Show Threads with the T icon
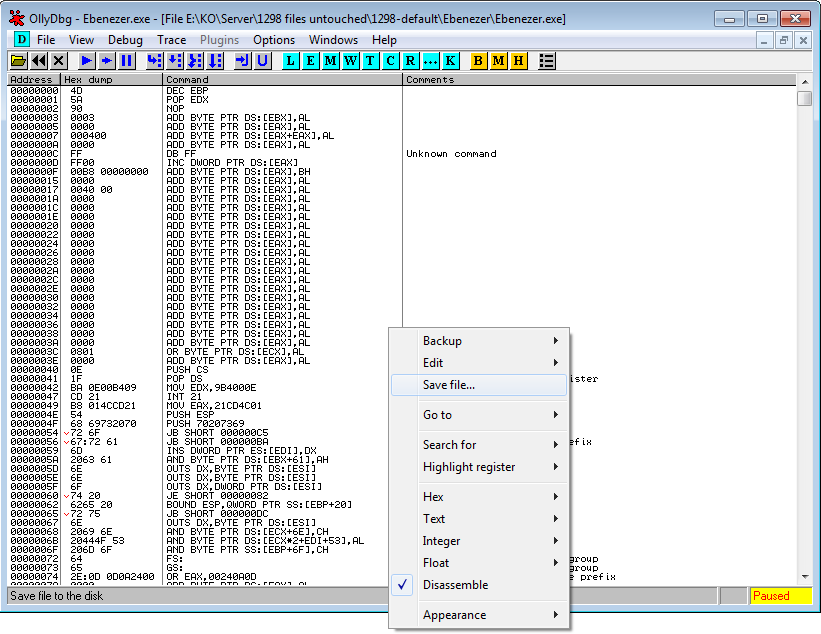 [x=370, y=61]
